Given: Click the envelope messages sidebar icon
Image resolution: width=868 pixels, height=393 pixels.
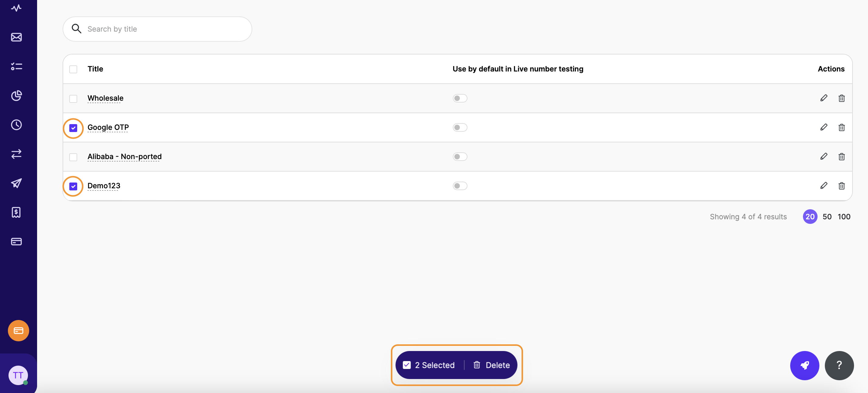Looking at the screenshot, I should tap(16, 37).
